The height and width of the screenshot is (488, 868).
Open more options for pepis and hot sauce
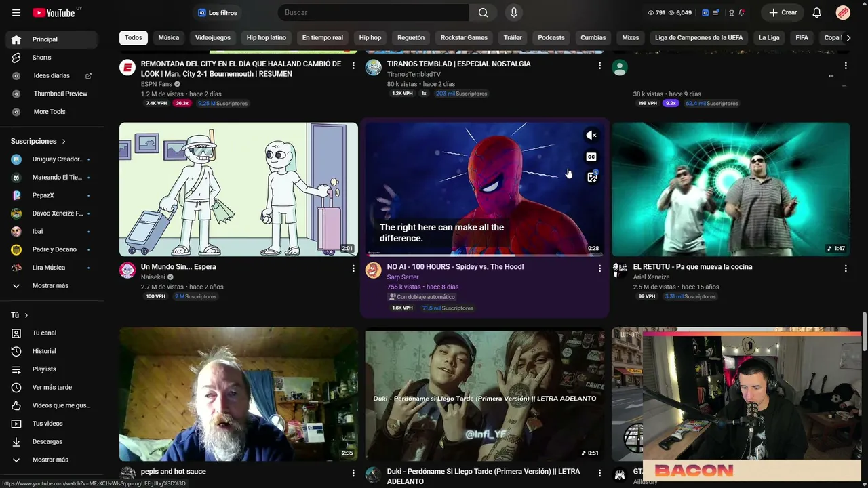click(353, 473)
